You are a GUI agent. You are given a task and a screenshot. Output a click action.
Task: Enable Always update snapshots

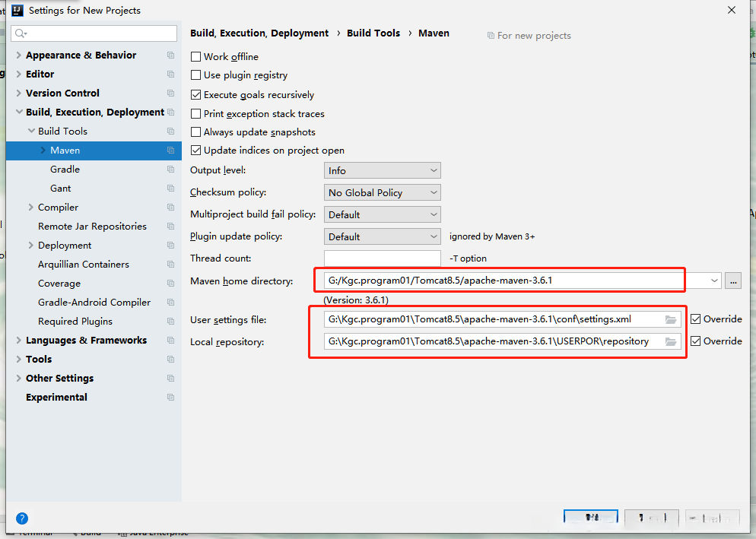click(x=195, y=132)
